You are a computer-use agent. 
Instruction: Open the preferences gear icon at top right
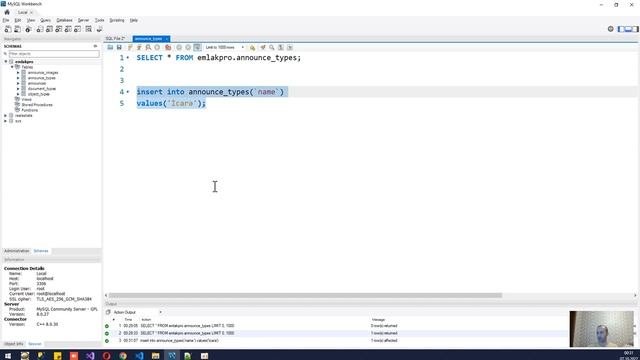[x=611, y=29]
